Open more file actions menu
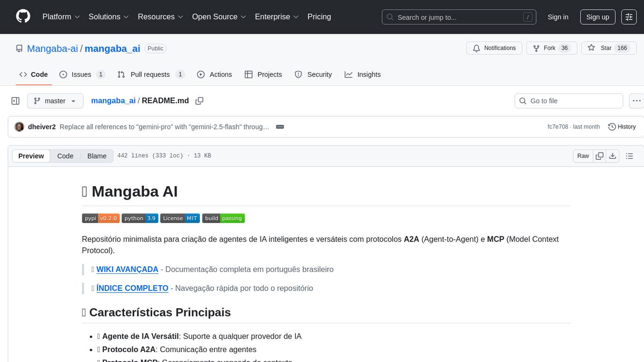The image size is (644, 362). pyautogui.click(x=636, y=101)
